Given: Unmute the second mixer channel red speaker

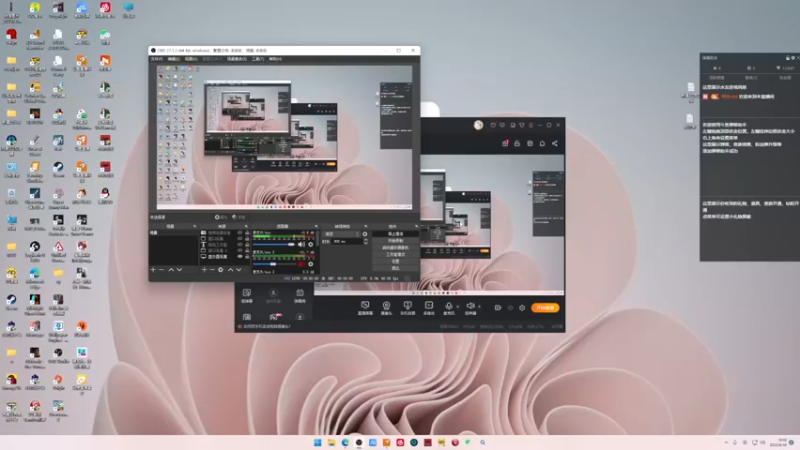Looking at the screenshot, I should click(301, 264).
